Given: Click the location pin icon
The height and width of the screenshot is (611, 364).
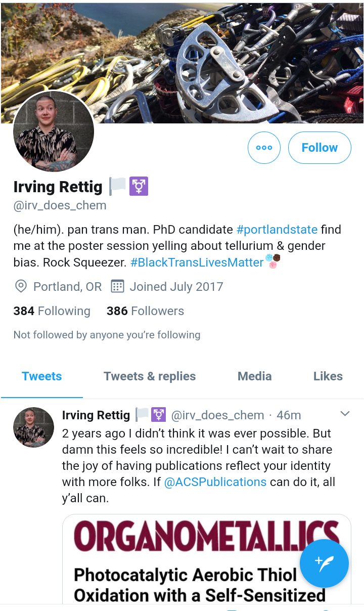Looking at the screenshot, I should point(21,286).
